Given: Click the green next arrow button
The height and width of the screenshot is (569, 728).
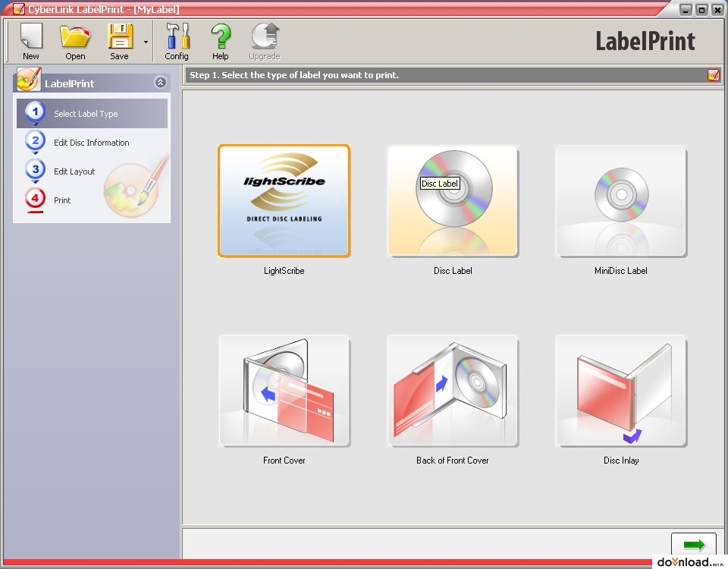Looking at the screenshot, I should tap(694, 545).
